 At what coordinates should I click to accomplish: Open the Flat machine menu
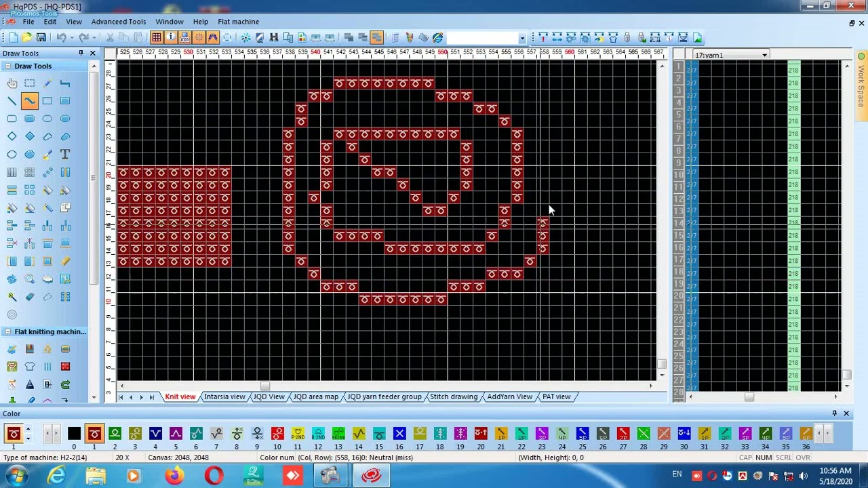[238, 22]
